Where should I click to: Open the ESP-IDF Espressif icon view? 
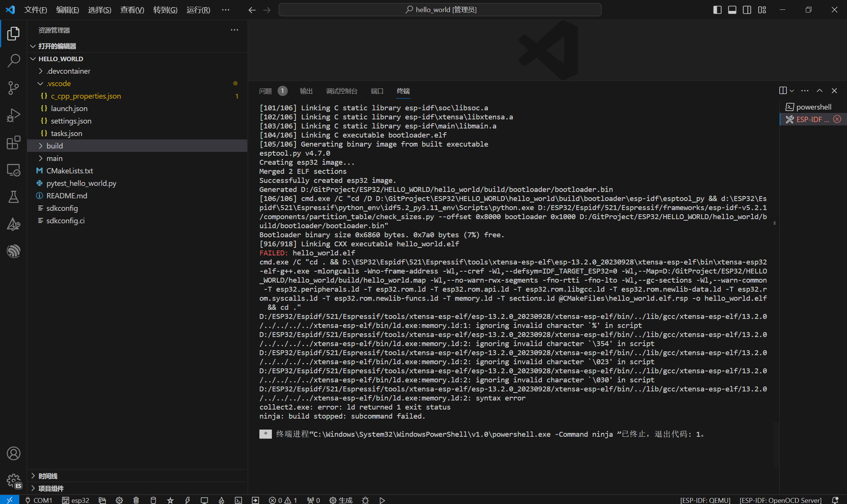point(13,251)
